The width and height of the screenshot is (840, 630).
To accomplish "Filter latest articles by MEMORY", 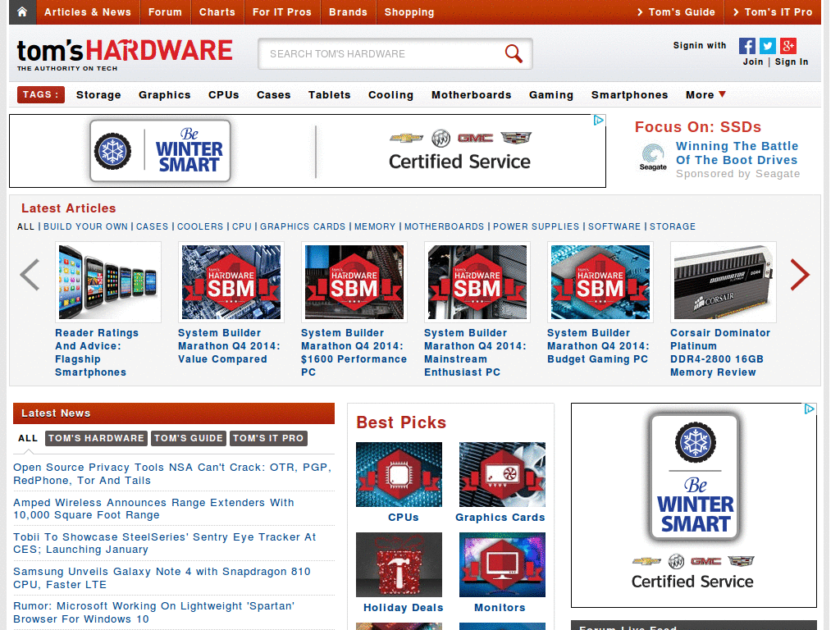I will tap(375, 226).
